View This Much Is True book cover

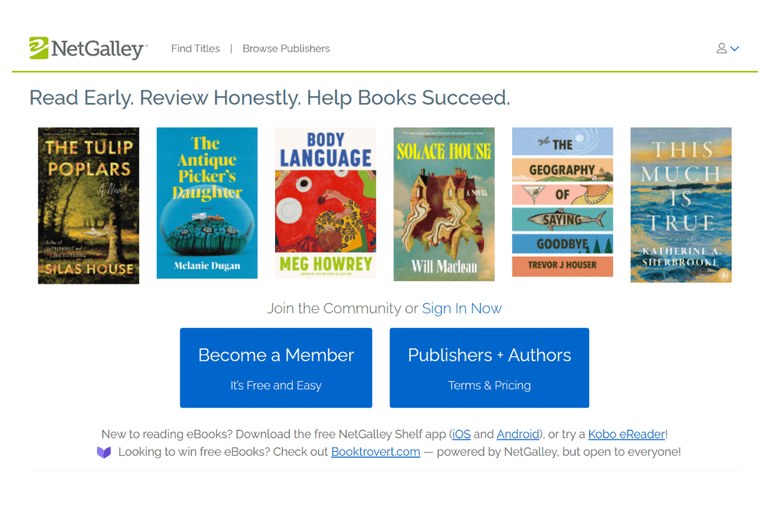(681, 205)
